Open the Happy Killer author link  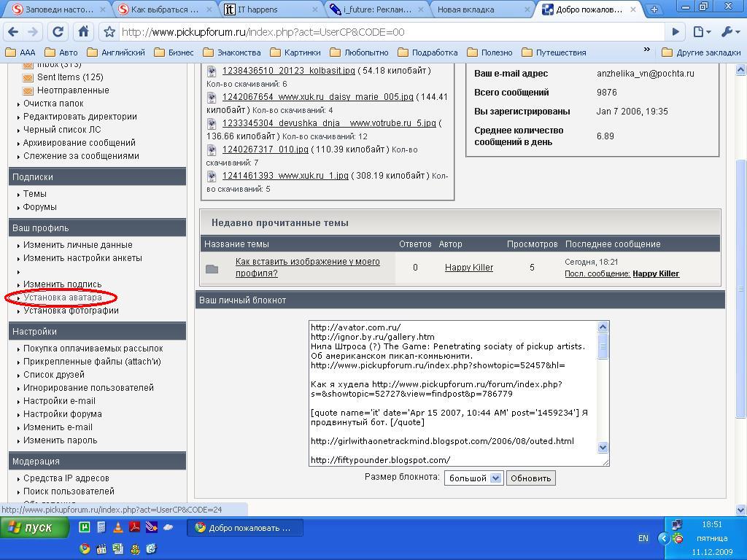[469, 268]
